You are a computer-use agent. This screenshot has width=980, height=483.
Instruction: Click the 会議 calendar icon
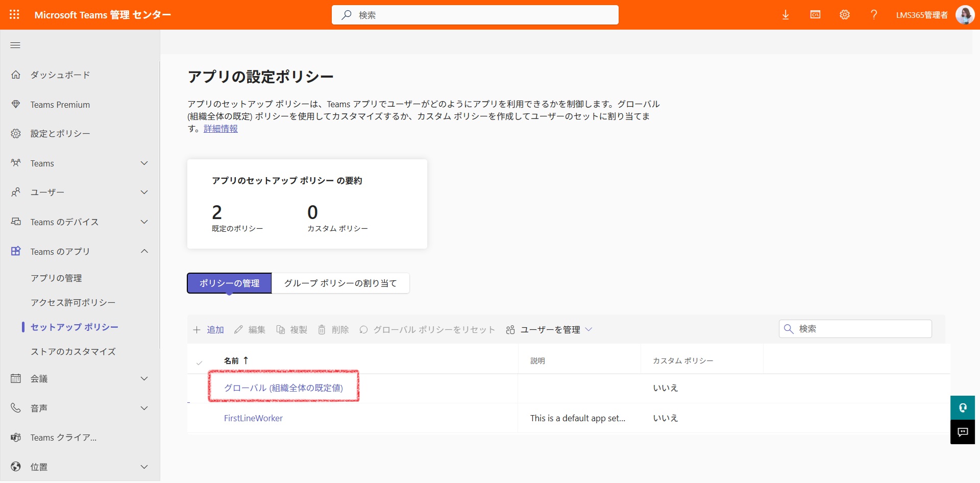click(x=16, y=379)
